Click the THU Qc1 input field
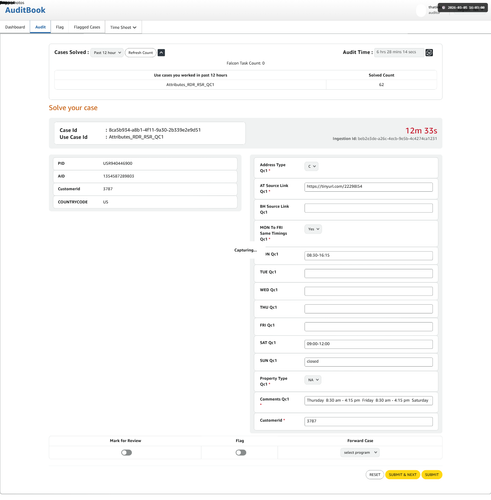491x500 pixels. click(368, 309)
